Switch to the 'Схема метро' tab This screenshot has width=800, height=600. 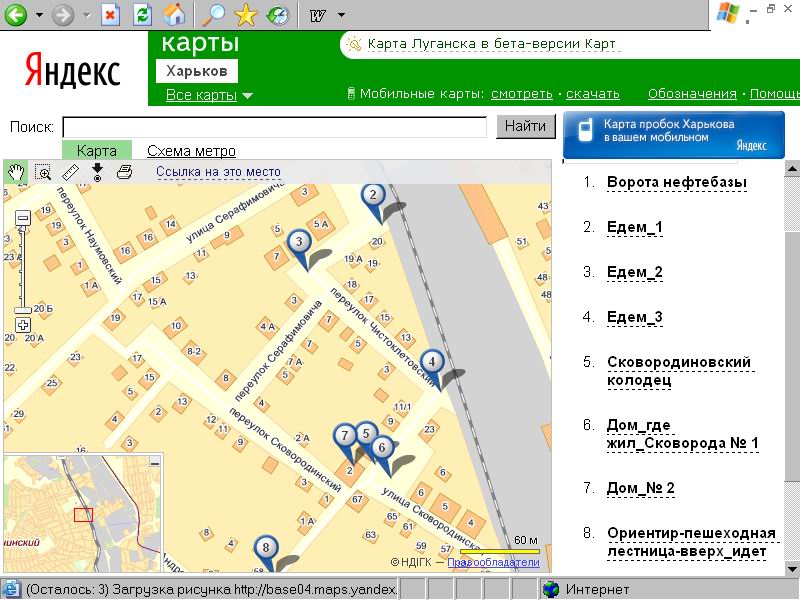coord(191,151)
